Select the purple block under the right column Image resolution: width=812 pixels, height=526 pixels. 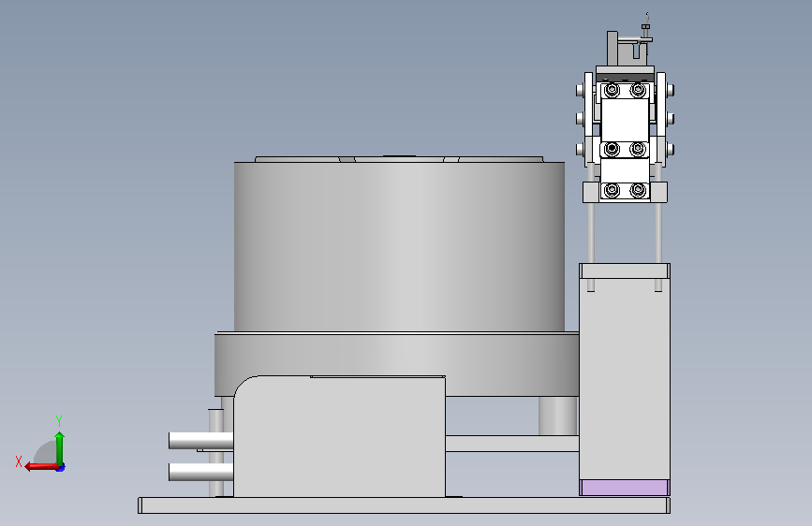point(625,488)
